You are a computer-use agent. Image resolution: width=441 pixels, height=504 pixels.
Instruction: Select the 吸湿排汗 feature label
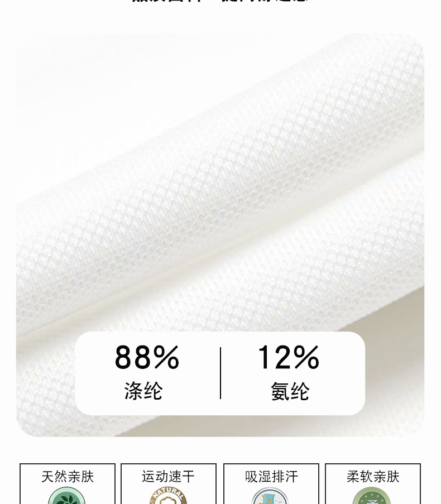271,477
